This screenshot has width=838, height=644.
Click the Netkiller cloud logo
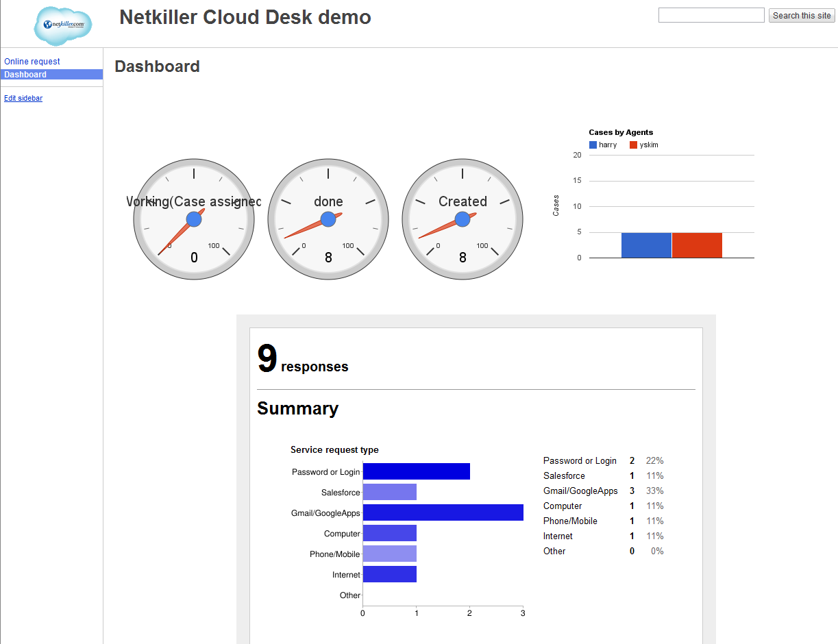(64, 25)
